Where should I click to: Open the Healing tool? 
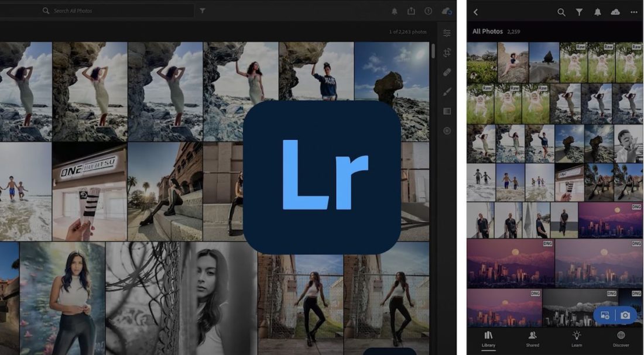click(447, 71)
